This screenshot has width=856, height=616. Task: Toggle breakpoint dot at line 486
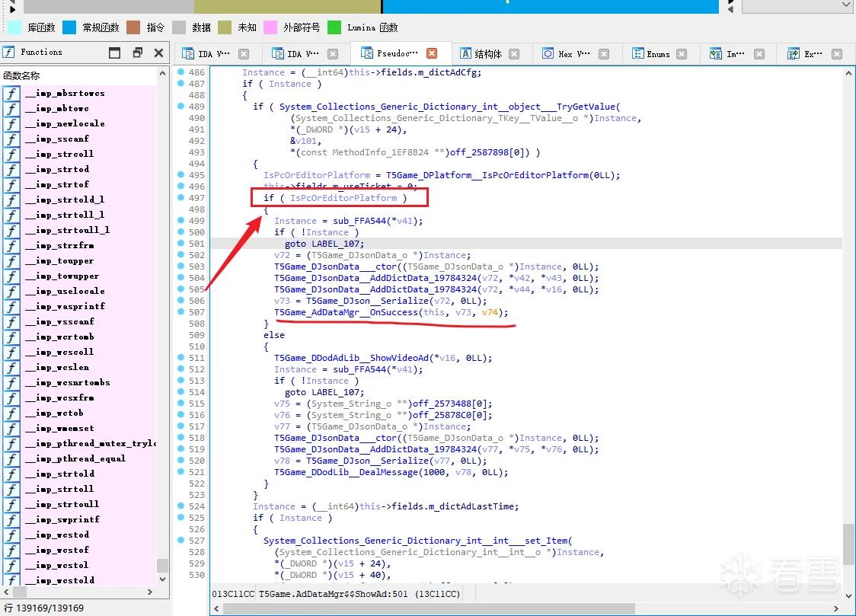(x=180, y=72)
